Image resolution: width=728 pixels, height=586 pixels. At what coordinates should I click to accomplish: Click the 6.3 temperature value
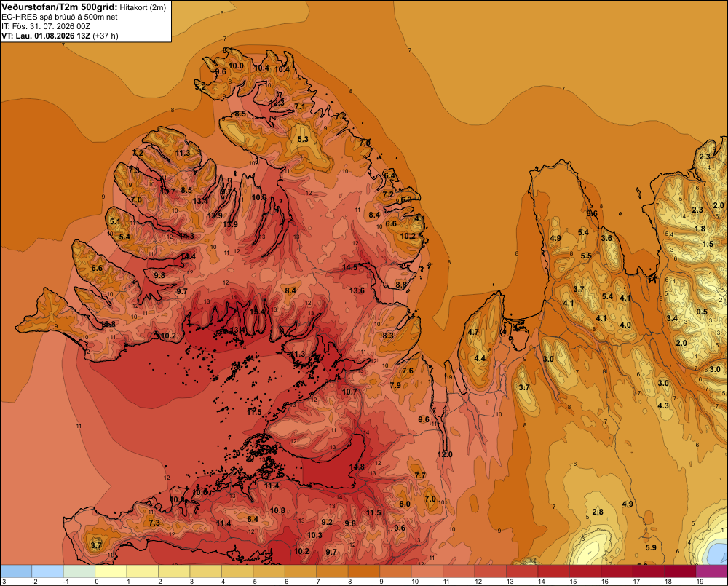(x=406, y=199)
